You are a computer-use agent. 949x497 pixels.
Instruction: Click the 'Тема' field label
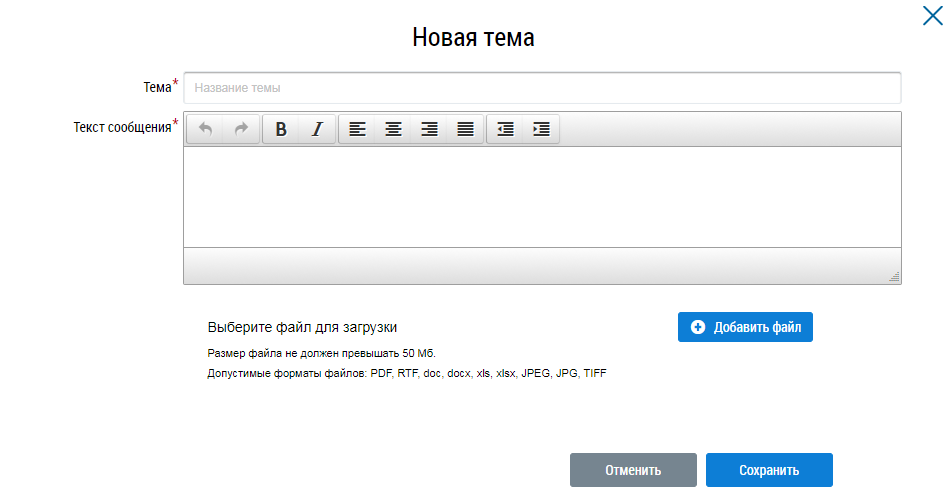click(157, 87)
